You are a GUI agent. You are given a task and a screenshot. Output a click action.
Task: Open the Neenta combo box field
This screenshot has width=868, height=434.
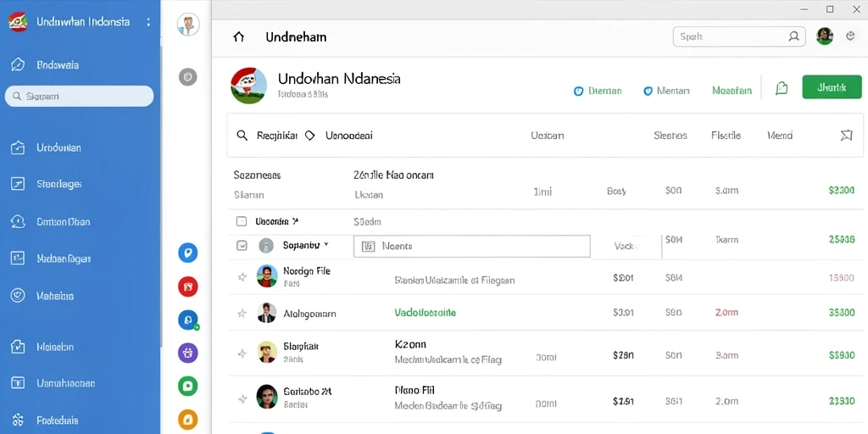[x=471, y=247]
